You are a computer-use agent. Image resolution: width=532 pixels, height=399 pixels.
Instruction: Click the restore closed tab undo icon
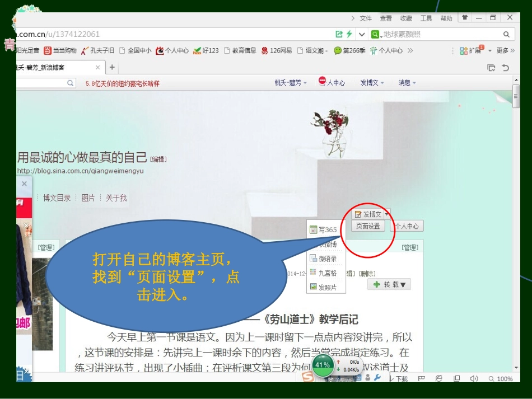click(506, 68)
